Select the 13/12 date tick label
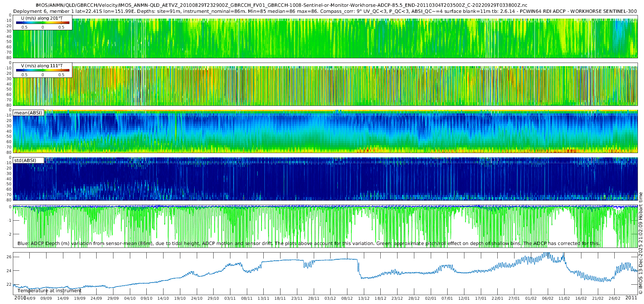 pyautogui.click(x=364, y=298)
